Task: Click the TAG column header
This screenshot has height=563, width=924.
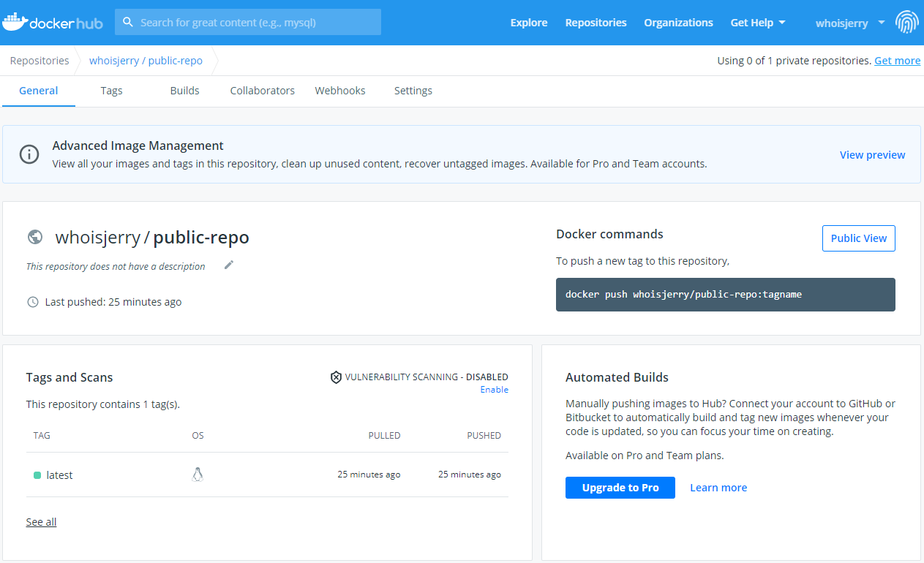Action: 42,435
